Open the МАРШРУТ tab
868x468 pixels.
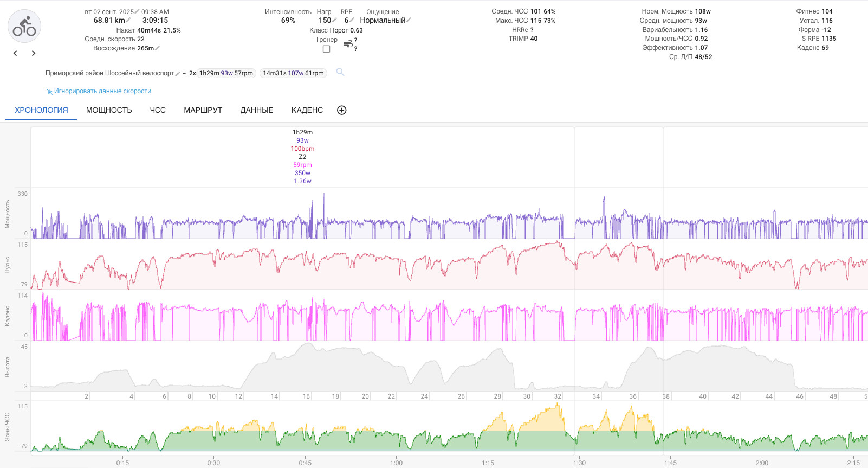(203, 110)
